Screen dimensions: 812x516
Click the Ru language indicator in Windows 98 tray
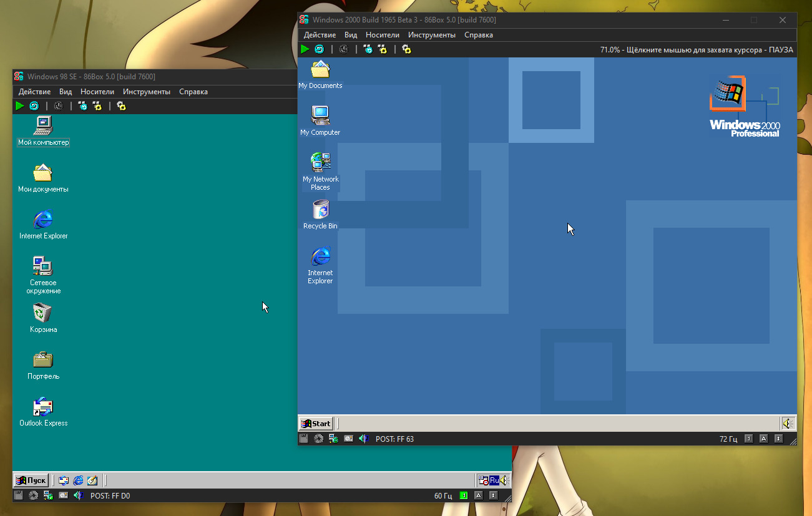[x=494, y=480]
